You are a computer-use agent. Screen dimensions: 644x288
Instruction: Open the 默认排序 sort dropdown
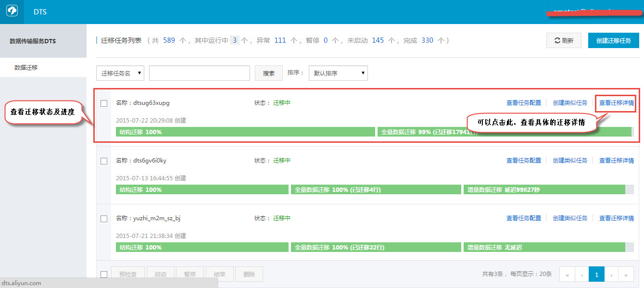[338, 73]
